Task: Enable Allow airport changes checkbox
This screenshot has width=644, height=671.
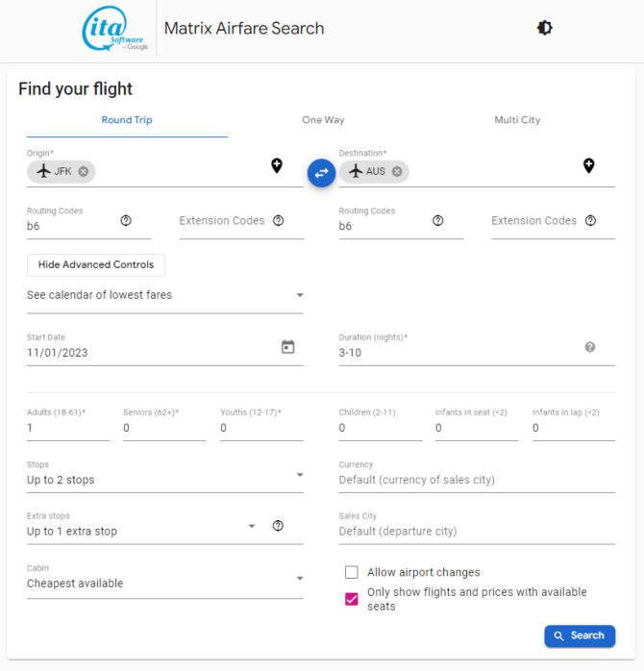Action: (351, 572)
